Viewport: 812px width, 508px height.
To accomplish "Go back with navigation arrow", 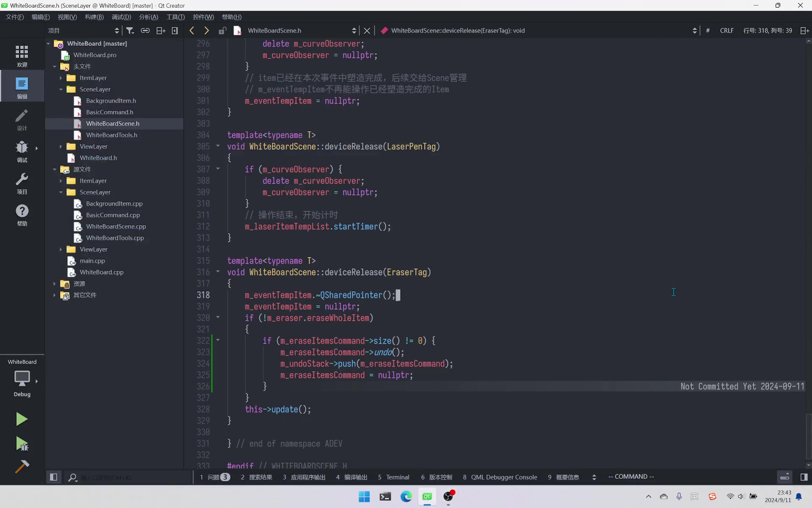I will 192,30.
